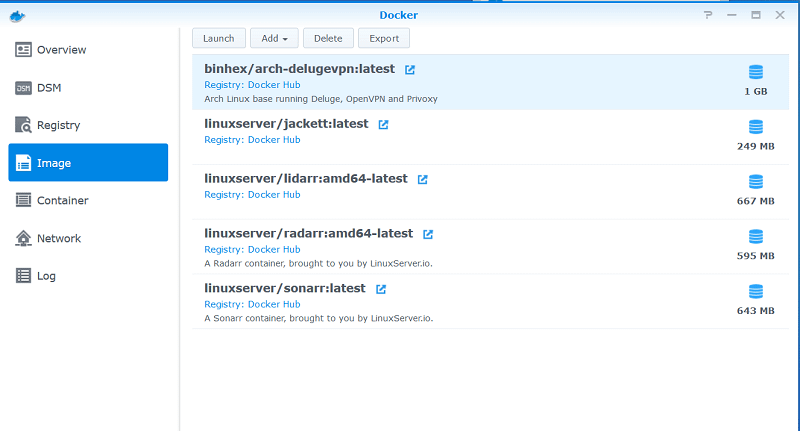The image size is (800, 431).
Task: Click the Image document icon
Action: (x=23, y=163)
